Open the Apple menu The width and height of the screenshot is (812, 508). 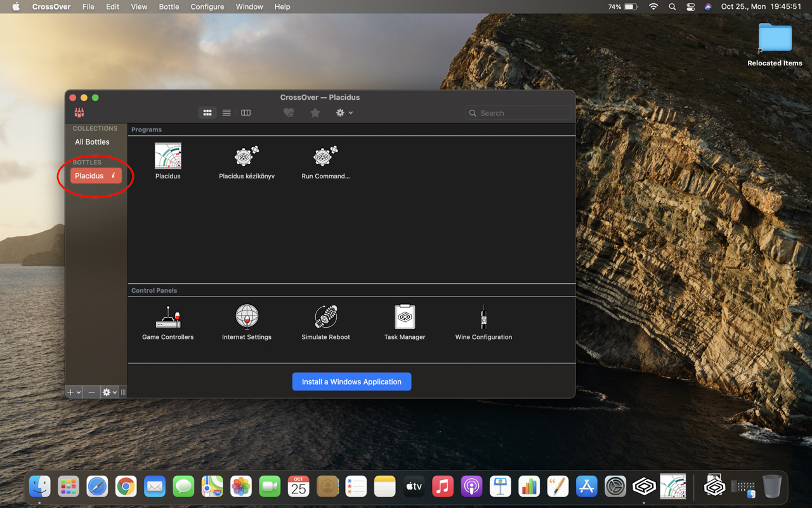16,7
